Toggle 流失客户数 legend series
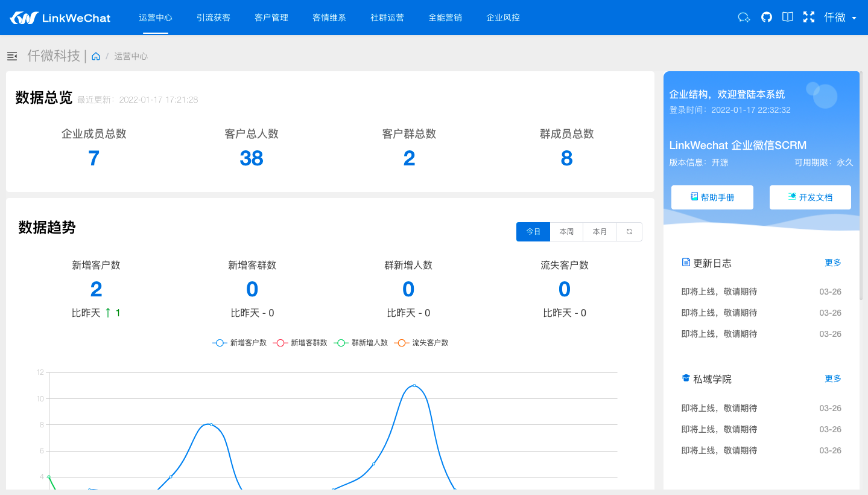 (x=422, y=343)
